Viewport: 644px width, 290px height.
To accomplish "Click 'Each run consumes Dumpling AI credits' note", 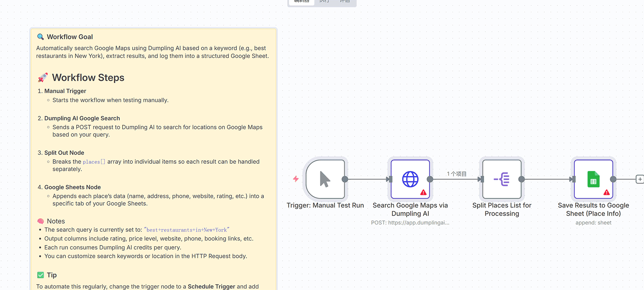I will 113,247.
